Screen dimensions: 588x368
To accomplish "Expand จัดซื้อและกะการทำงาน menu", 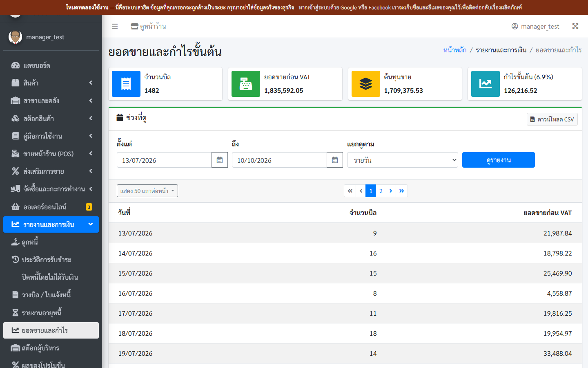I will coord(51,189).
